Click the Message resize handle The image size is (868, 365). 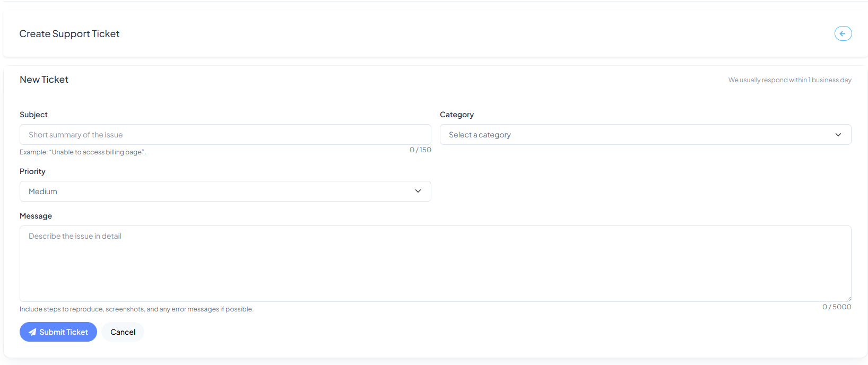pos(848,299)
